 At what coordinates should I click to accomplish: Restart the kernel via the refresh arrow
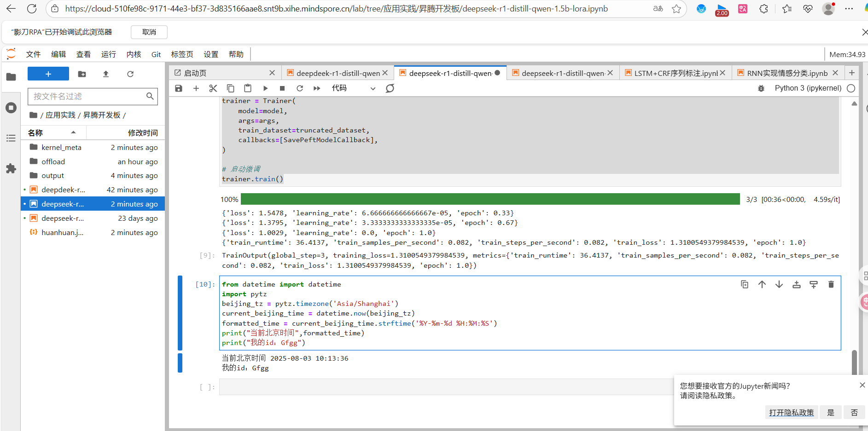click(300, 88)
